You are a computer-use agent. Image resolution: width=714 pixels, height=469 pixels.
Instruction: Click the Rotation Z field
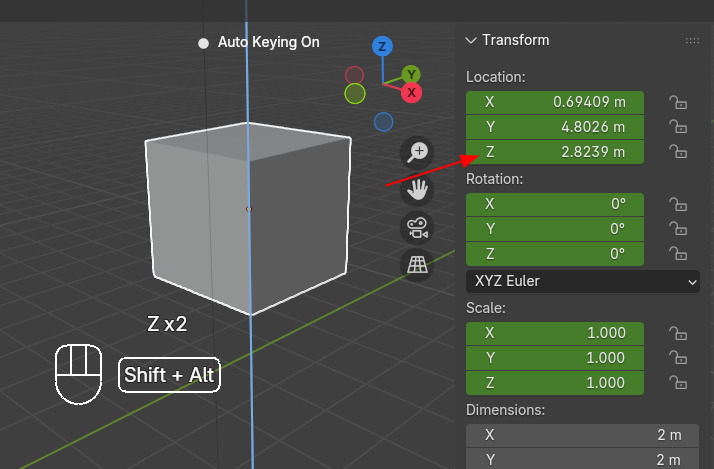[x=555, y=254]
